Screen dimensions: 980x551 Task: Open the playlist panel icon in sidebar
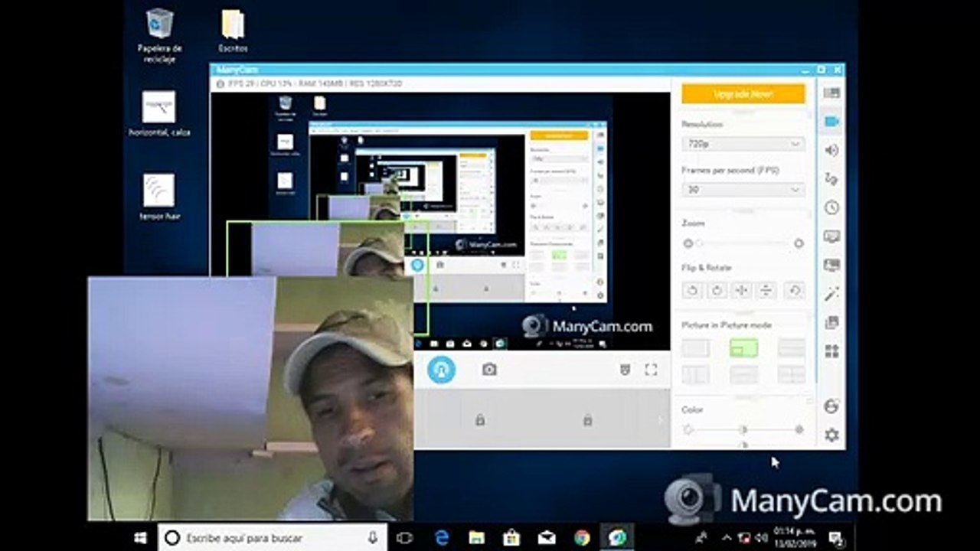click(x=831, y=322)
